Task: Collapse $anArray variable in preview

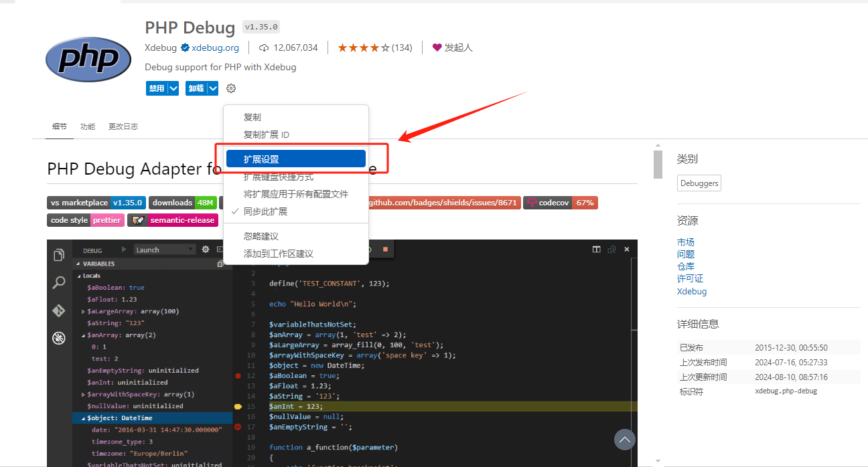Action: click(x=83, y=335)
